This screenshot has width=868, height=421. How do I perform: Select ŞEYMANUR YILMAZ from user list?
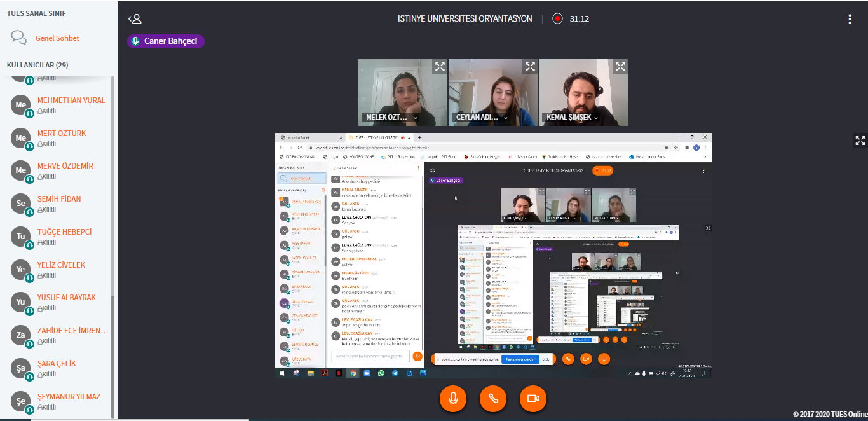(69, 397)
